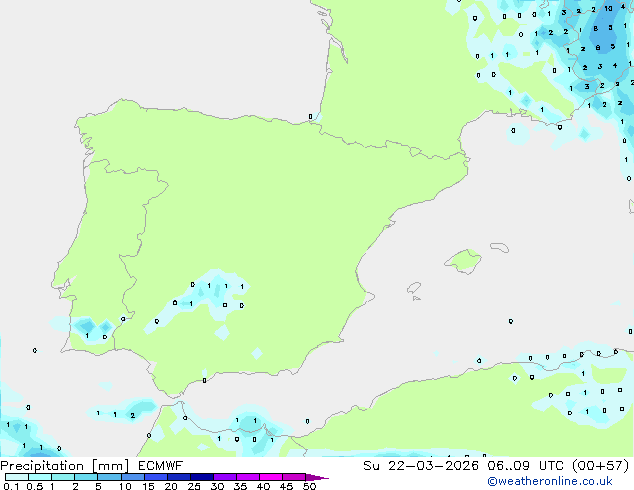Click the legend label 50

coord(310,486)
